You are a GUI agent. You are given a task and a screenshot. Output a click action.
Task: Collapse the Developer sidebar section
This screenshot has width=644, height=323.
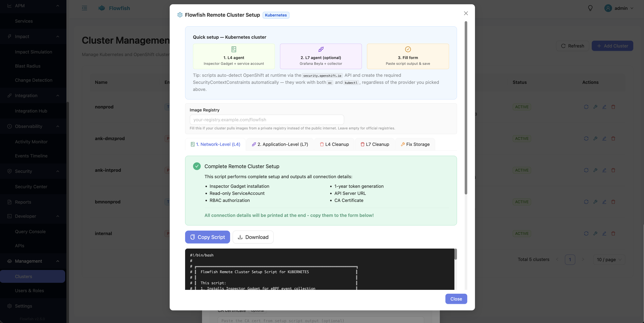pyautogui.click(x=58, y=216)
